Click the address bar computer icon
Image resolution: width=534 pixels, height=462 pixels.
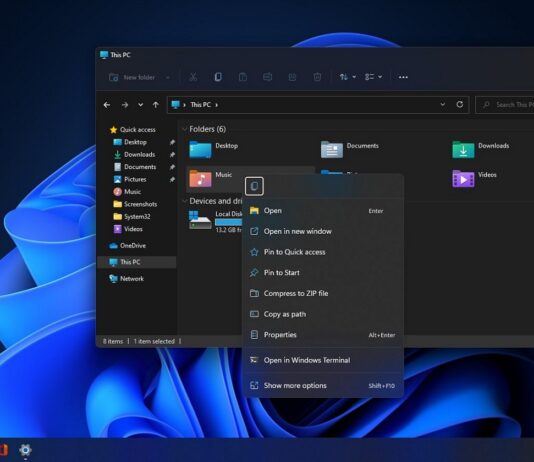point(175,105)
